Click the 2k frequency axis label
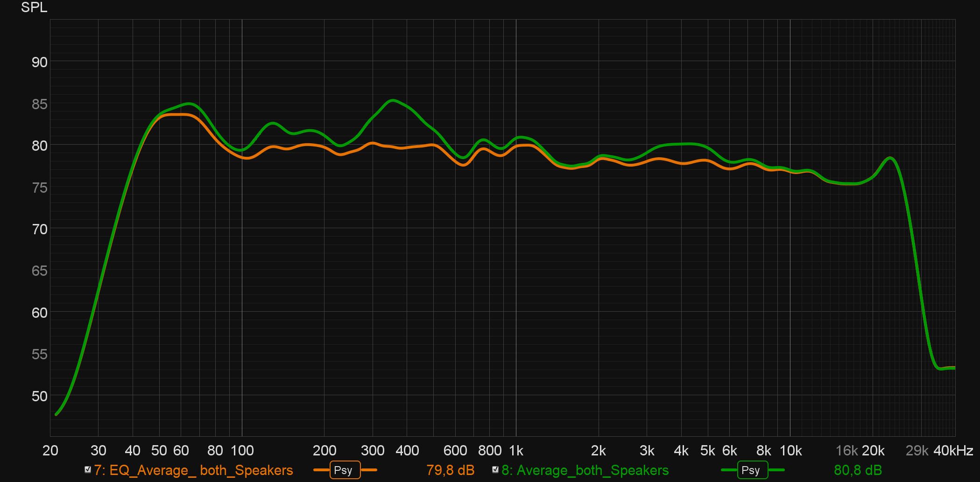 click(599, 450)
